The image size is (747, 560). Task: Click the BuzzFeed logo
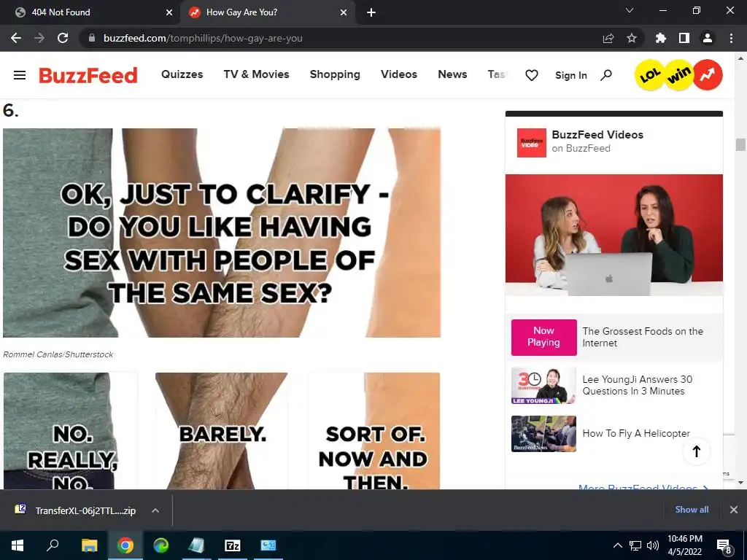[88, 75]
